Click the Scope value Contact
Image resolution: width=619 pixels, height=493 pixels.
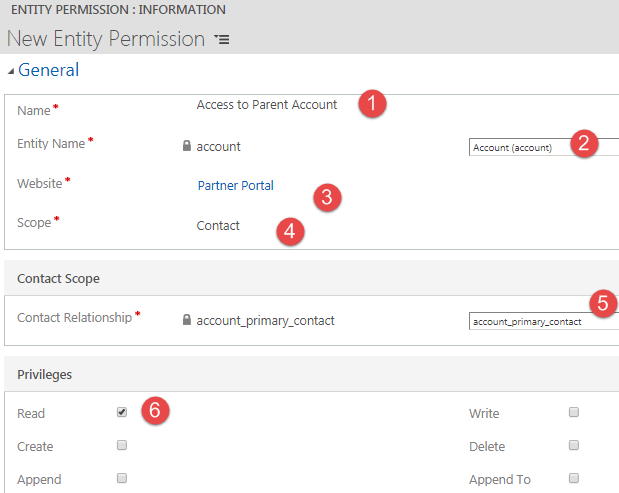218,226
